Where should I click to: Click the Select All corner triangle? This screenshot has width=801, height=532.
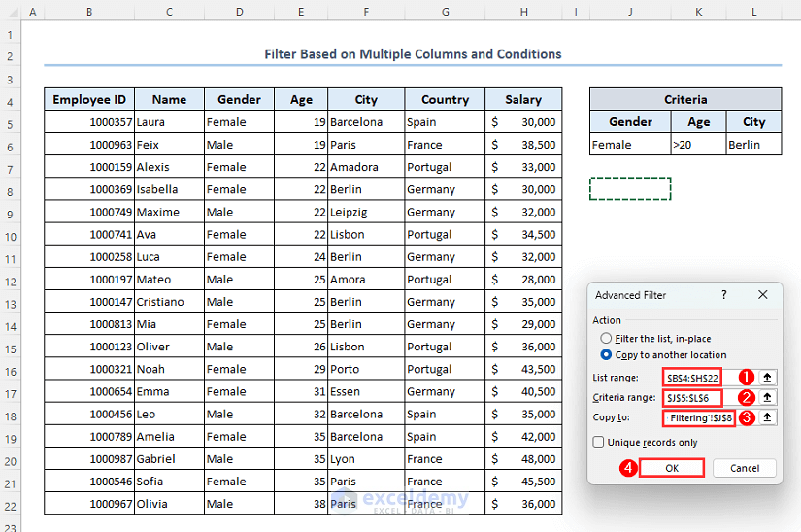(11, 12)
